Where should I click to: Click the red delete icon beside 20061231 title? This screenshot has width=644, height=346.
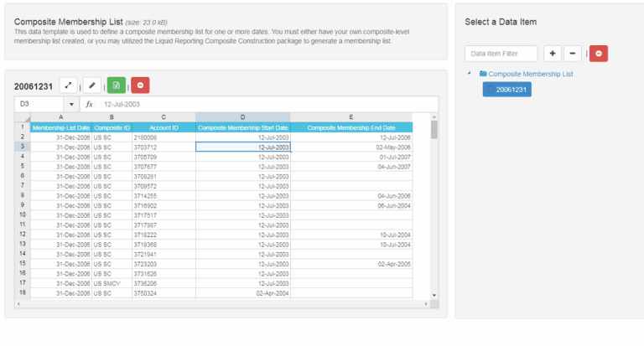(140, 85)
